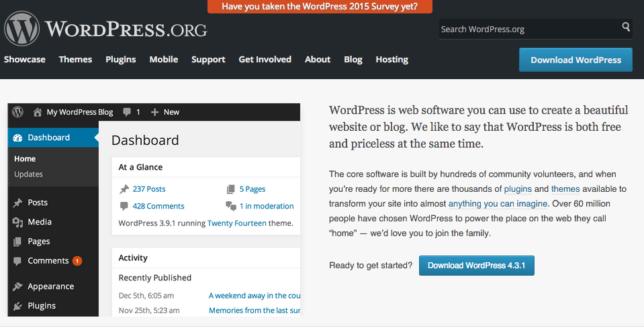Open the Twenty Fourteen theme link
Viewport: 644px width, 336px height.
[236, 223]
